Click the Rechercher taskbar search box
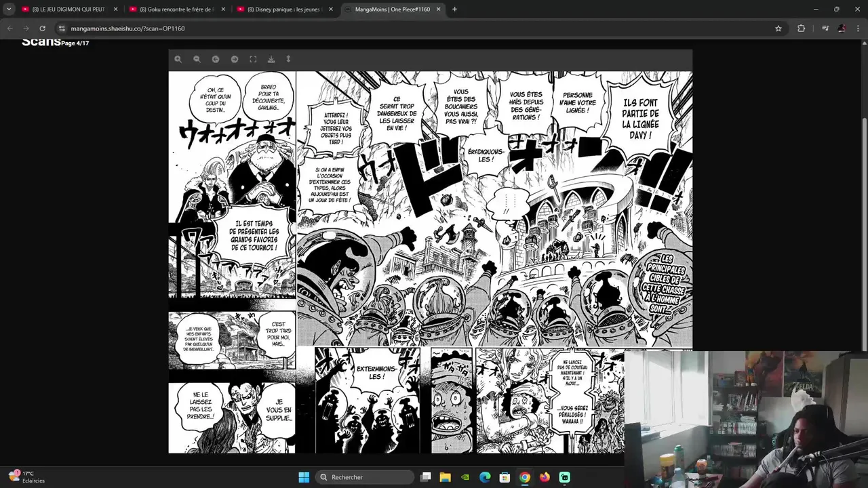Viewport: 868px width, 488px height. (x=366, y=477)
